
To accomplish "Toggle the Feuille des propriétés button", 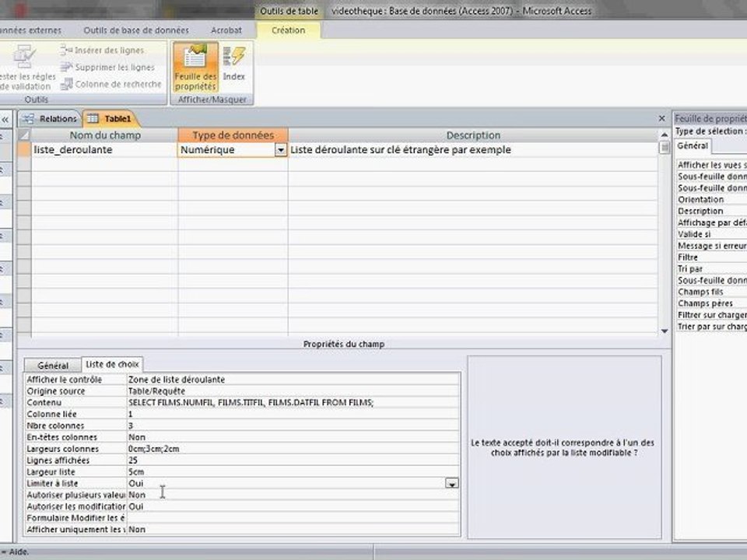I will (195, 67).
